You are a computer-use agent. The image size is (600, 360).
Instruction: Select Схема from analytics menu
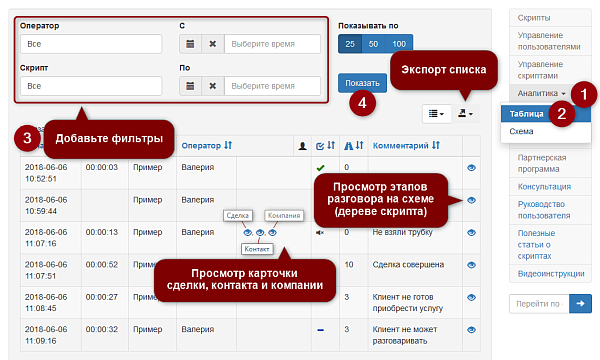[x=521, y=131]
